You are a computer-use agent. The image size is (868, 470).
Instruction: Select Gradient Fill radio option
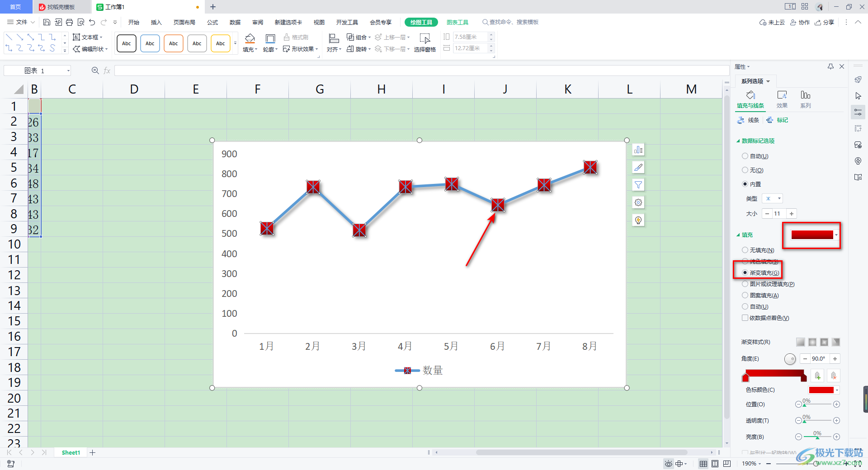coord(745,273)
